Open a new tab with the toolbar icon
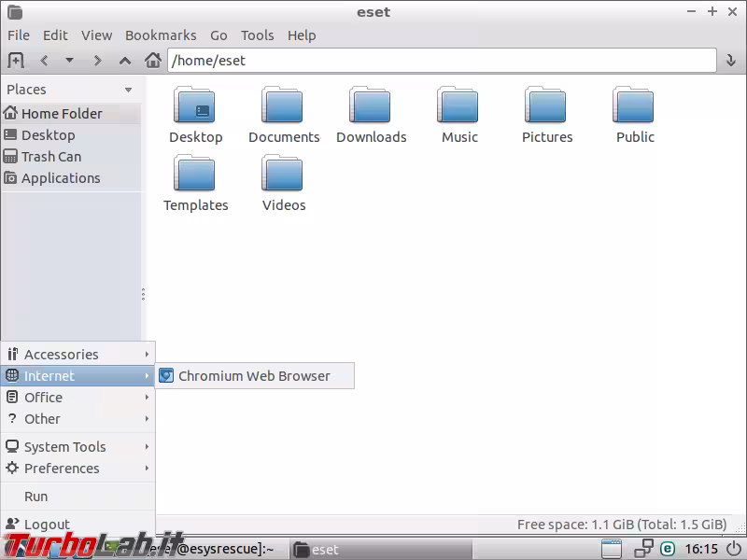 pyautogui.click(x=16, y=61)
